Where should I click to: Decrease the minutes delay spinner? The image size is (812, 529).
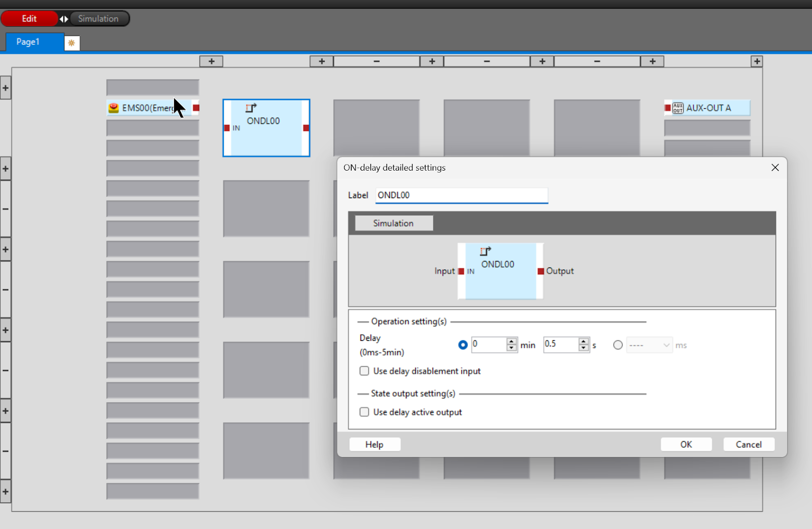(x=512, y=348)
